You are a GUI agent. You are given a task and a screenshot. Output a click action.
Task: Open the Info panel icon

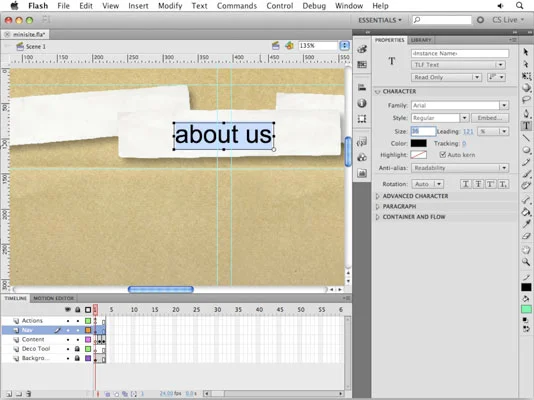[x=362, y=103]
